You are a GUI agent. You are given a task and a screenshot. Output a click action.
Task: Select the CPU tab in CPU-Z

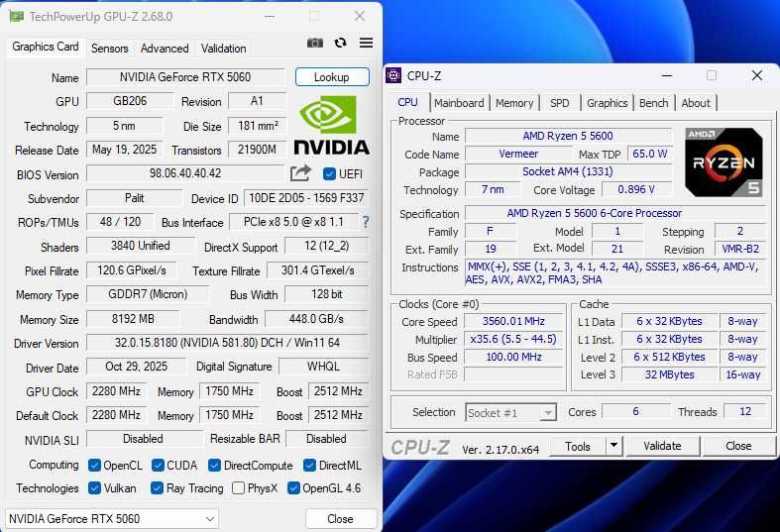click(x=408, y=102)
